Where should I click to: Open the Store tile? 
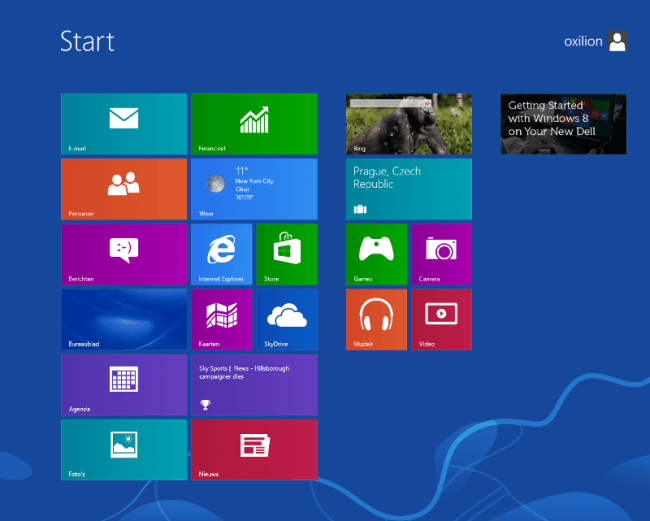[287, 254]
